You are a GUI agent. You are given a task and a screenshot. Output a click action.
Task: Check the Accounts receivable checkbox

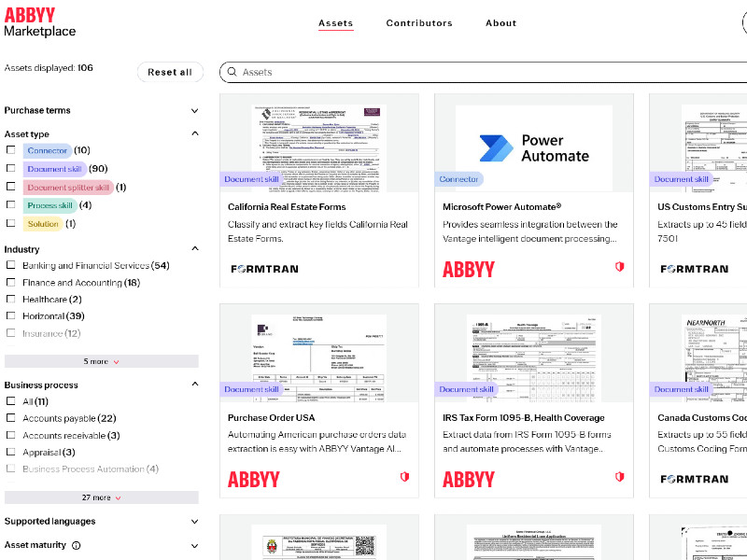(x=11, y=435)
